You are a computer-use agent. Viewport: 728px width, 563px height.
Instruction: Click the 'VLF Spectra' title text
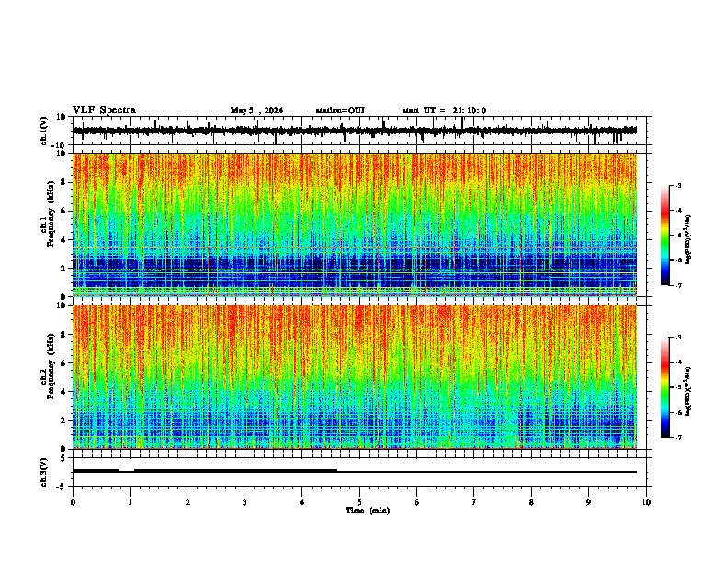(104, 110)
